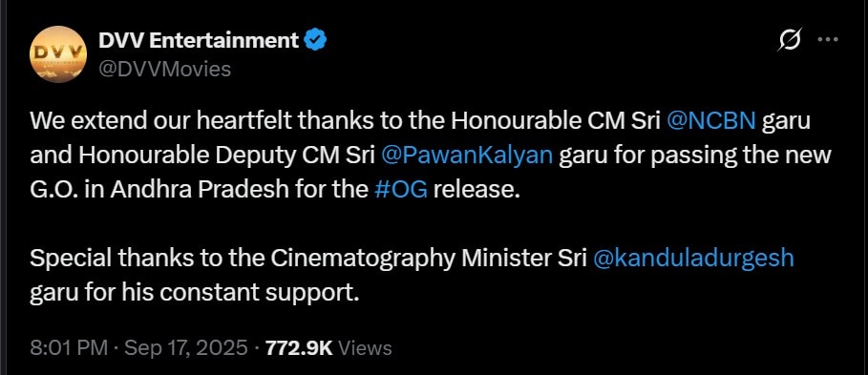Click the 772.9K view count
The width and height of the screenshot is (868, 375).
click(299, 348)
